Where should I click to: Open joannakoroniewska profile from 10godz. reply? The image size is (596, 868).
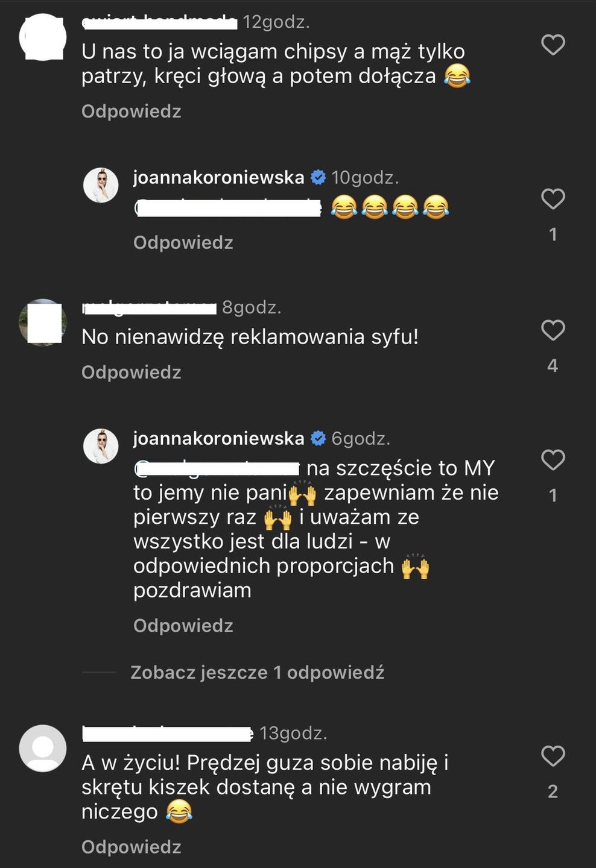point(218,178)
